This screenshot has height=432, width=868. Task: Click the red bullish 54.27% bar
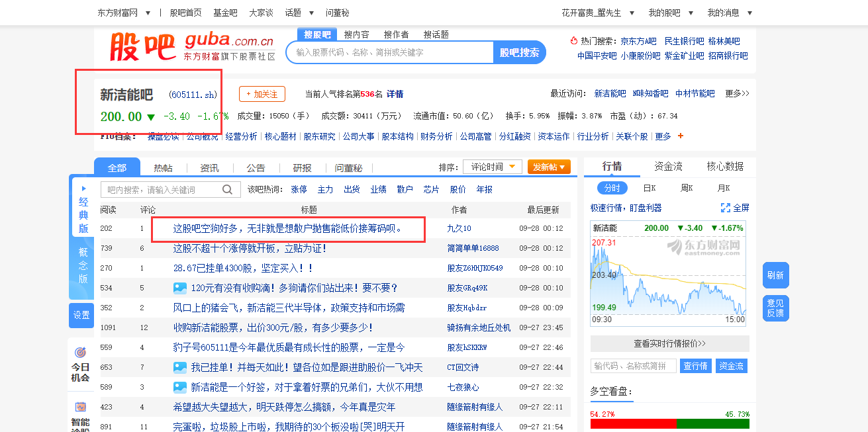(x=633, y=424)
